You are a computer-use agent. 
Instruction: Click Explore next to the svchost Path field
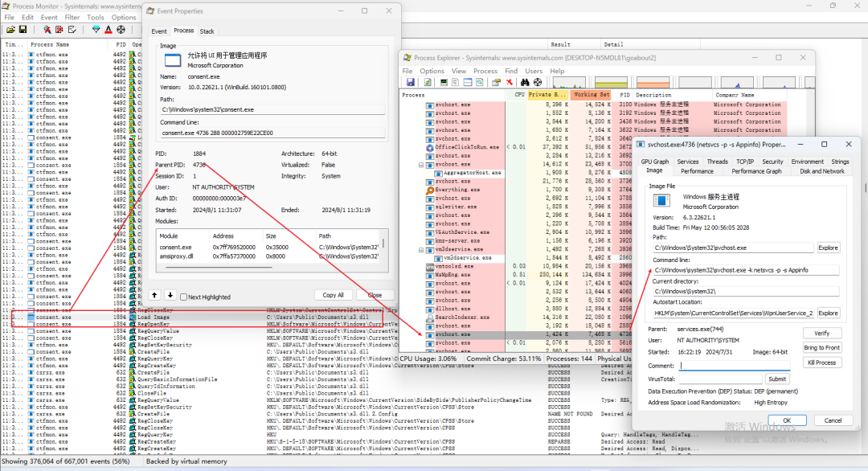pos(828,248)
